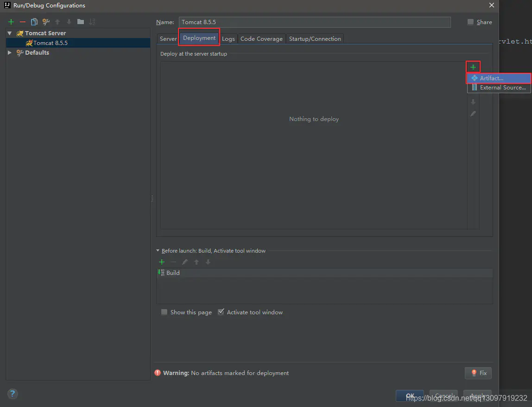Select the Build task row
Viewport: 532px width, 407px height.
[324, 273]
